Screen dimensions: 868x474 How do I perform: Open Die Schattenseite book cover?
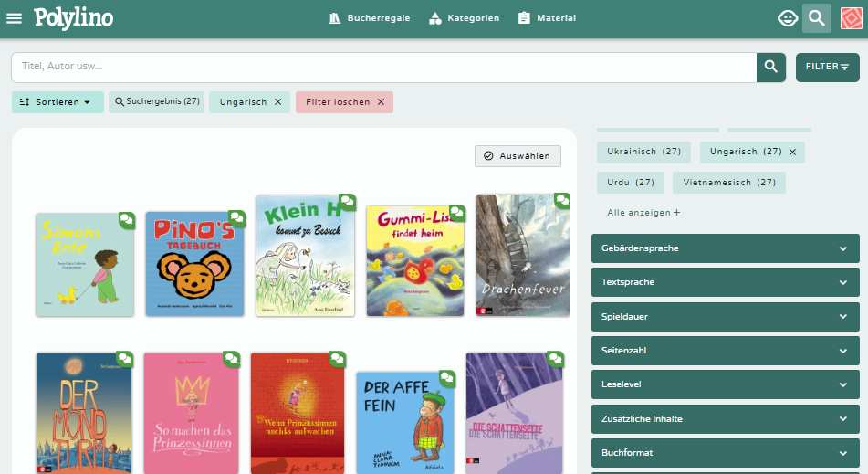(x=514, y=413)
